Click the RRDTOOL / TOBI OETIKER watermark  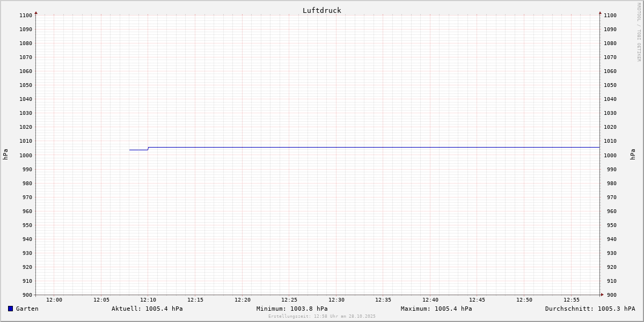click(x=639, y=32)
